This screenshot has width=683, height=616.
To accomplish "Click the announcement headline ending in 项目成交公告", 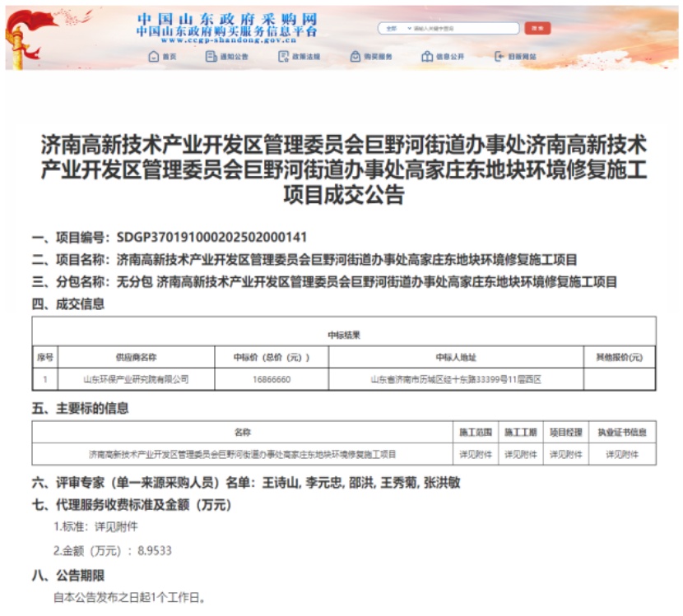I will (x=344, y=169).
